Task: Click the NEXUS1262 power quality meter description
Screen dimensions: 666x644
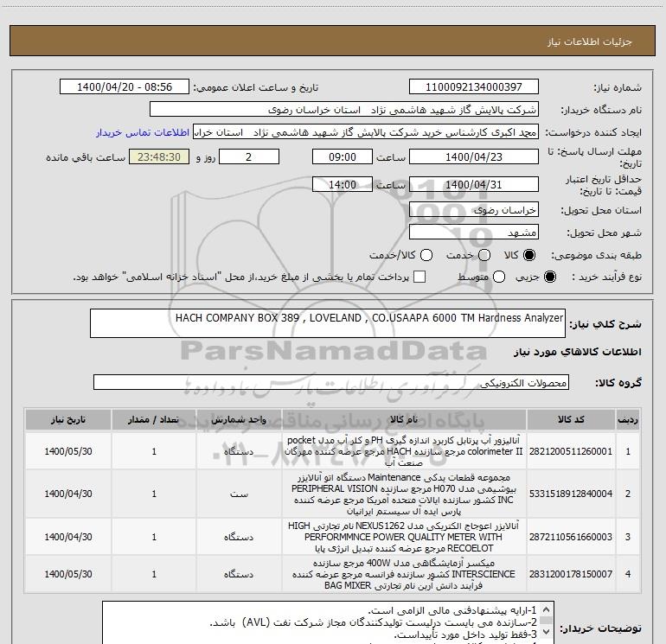Action: pos(404,537)
